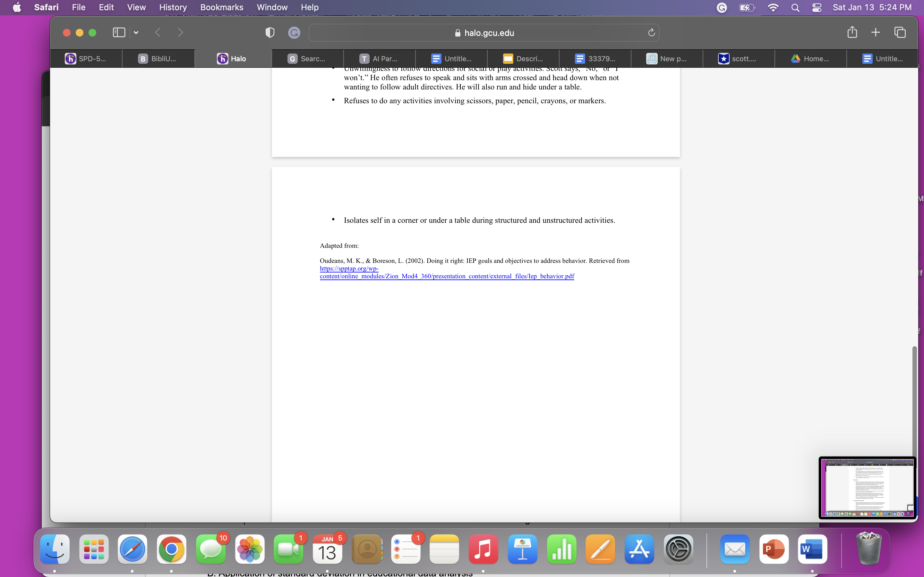Open the tab group chevron dropdown
Image resolution: width=924 pixels, height=577 pixels.
click(136, 32)
